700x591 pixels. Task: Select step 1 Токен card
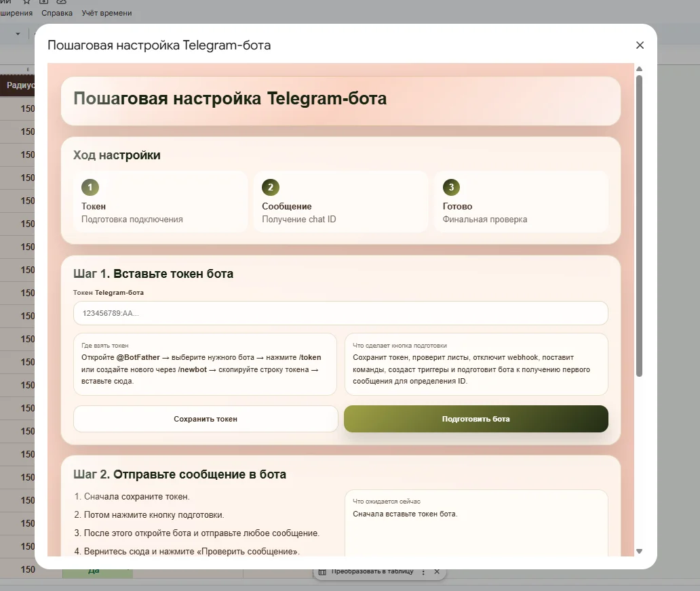click(160, 201)
